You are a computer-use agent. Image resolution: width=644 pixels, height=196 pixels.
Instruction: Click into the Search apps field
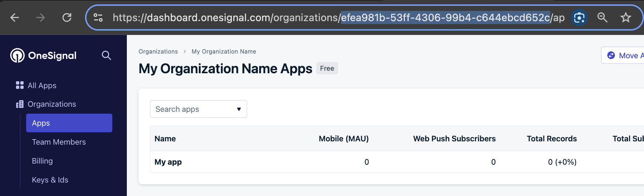point(198,109)
